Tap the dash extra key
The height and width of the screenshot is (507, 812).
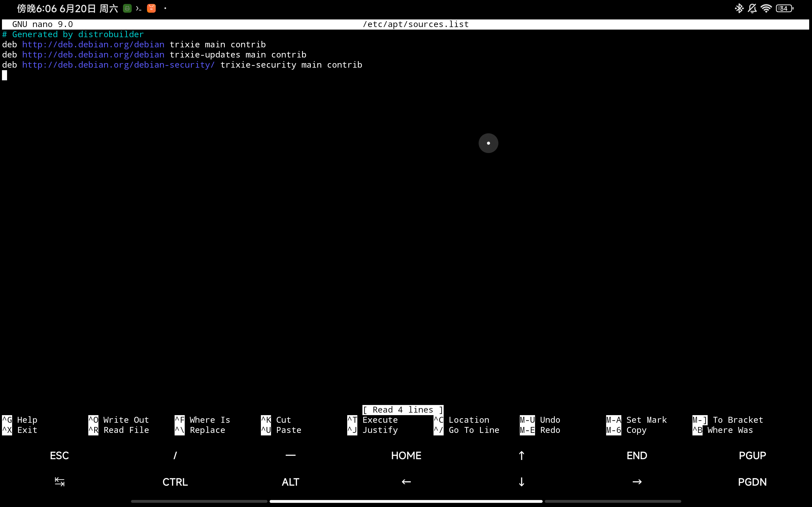(290, 455)
